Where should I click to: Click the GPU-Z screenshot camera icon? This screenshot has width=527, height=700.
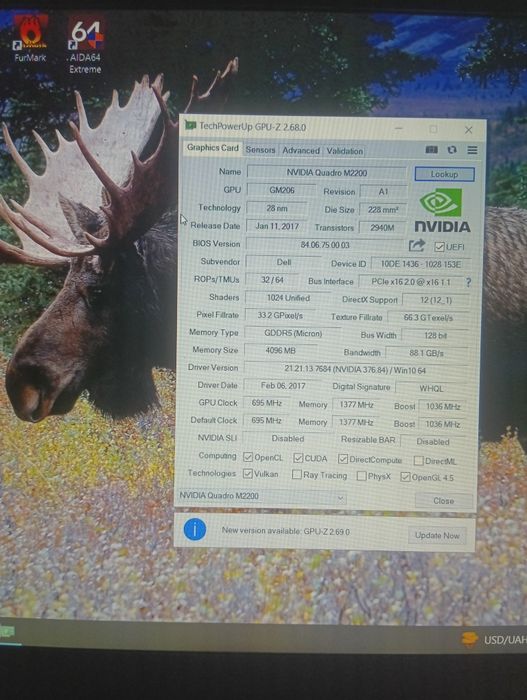point(431,150)
